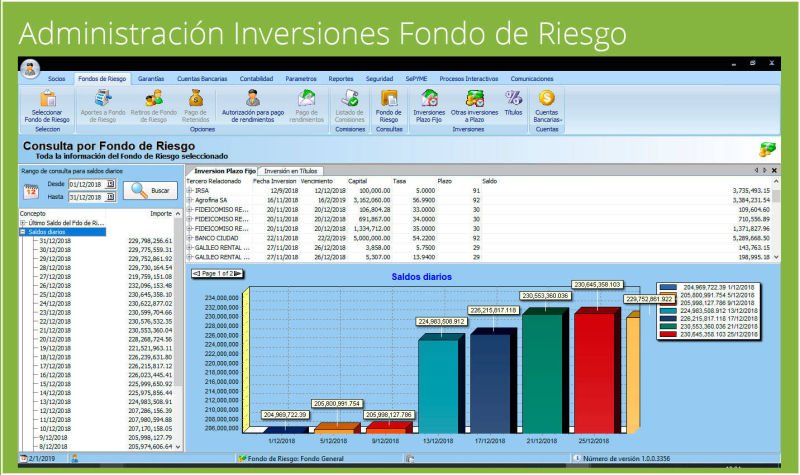Open Autorización para pago de rendimientos

tap(253, 107)
